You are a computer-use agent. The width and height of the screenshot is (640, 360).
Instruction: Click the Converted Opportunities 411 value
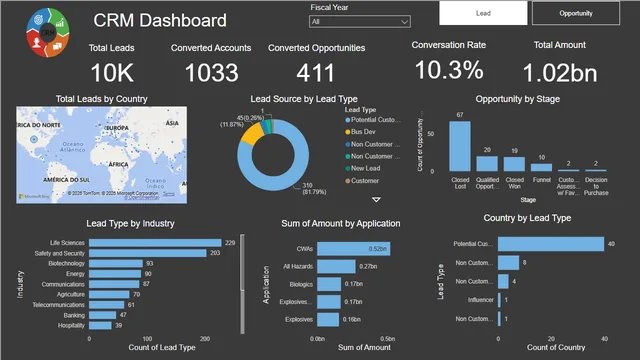point(315,73)
